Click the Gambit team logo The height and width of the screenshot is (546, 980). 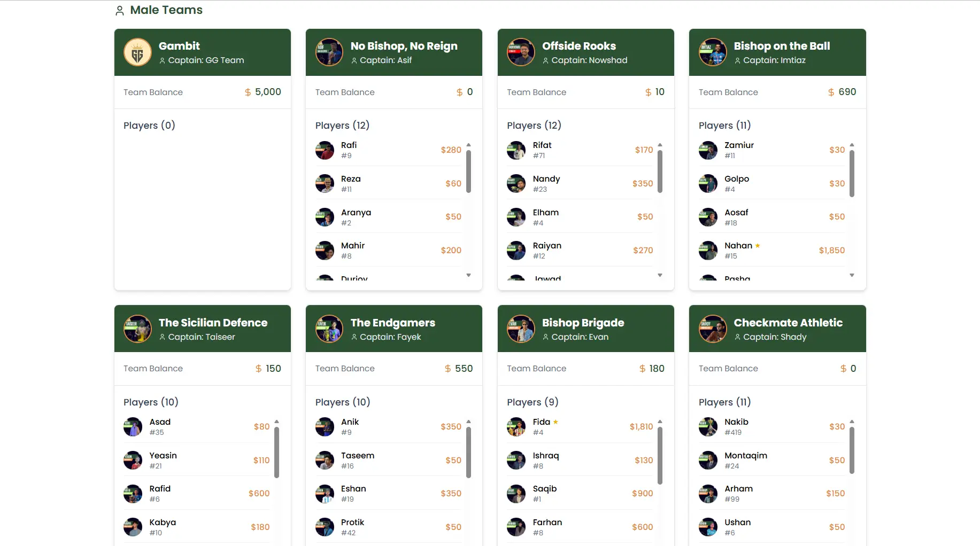tap(137, 52)
